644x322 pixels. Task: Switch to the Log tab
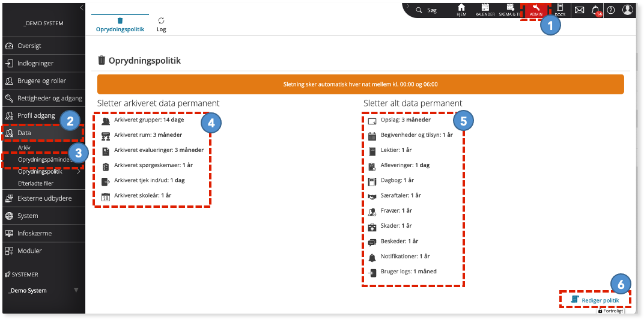[x=161, y=25]
